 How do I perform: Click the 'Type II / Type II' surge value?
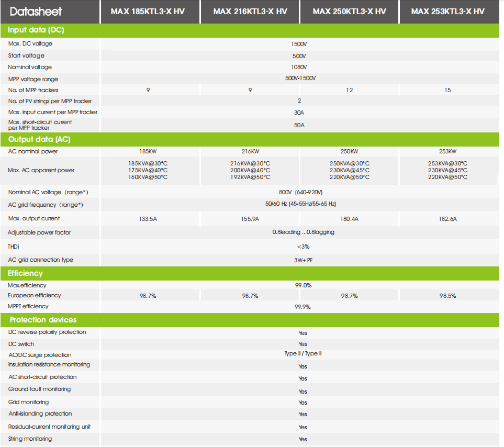click(303, 353)
